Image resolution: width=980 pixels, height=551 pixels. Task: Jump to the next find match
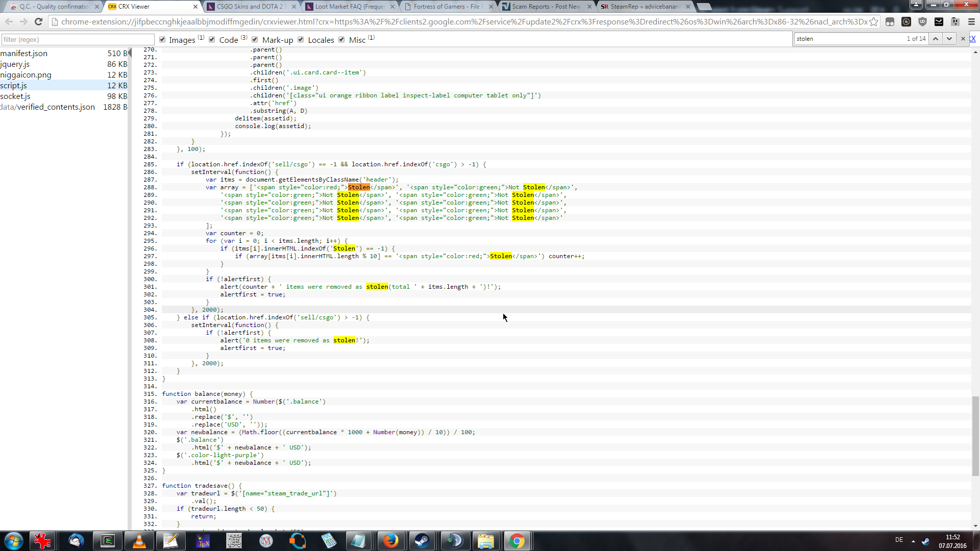(x=949, y=39)
